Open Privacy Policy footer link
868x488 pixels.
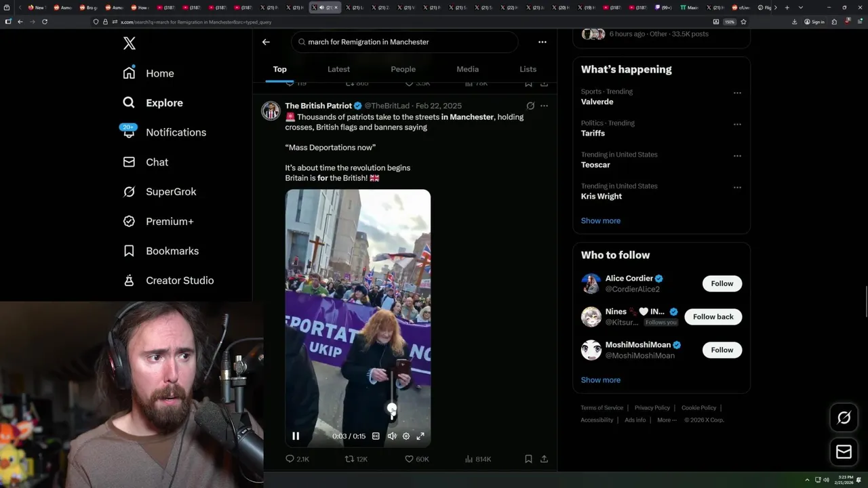652,408
